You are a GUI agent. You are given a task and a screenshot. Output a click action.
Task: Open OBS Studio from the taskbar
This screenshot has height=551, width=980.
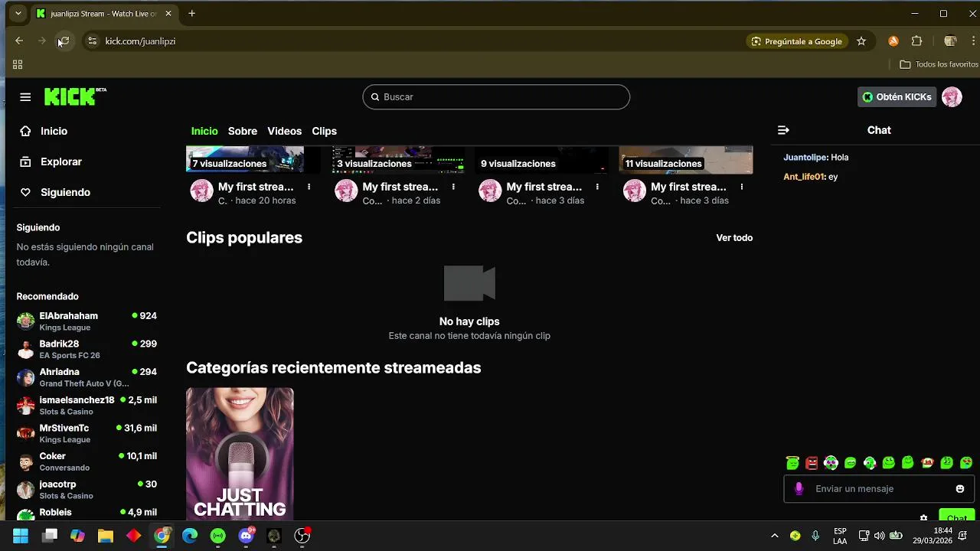point(302,536)
